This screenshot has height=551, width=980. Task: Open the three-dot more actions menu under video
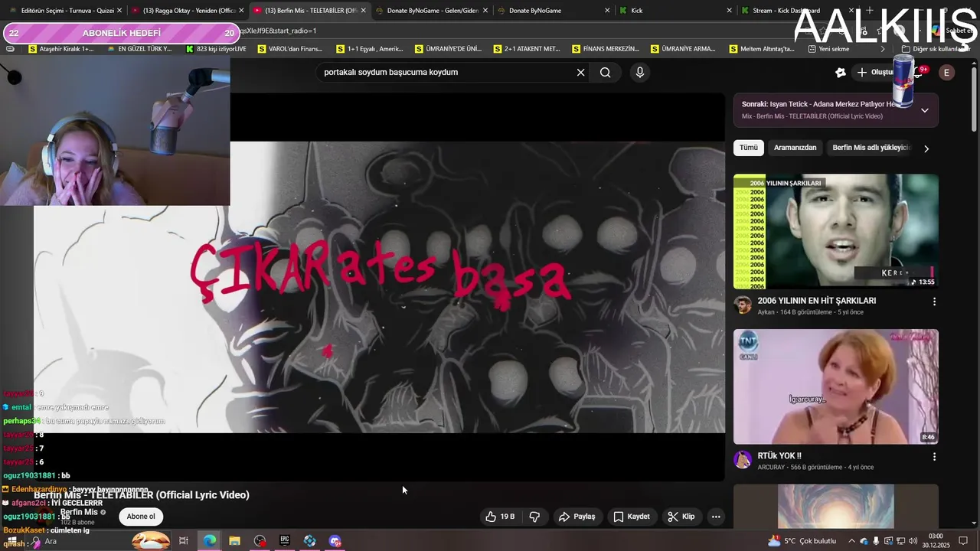point(716,517)
